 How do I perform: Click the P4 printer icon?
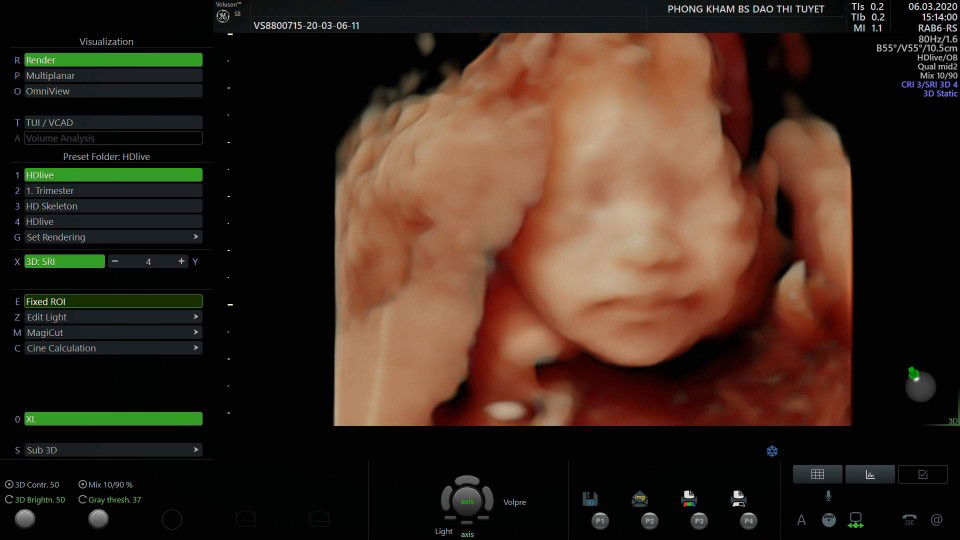click(x=739, y=497)
